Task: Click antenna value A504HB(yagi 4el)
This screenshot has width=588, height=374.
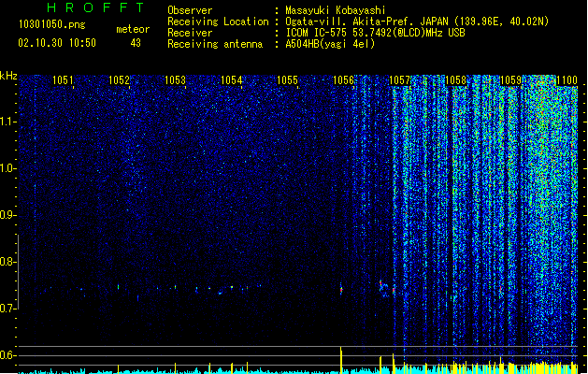Action: click(330, 44)
